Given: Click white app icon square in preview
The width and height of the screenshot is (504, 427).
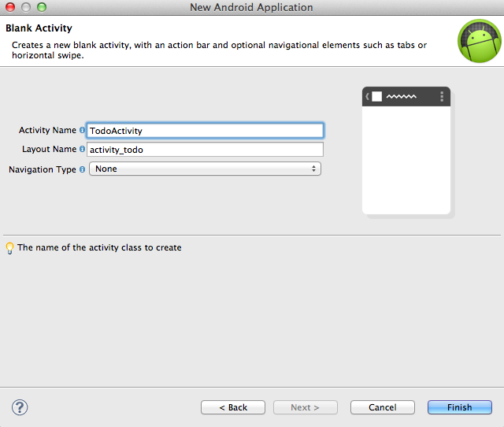Looking at the screenshot, I should click(377, 96).
